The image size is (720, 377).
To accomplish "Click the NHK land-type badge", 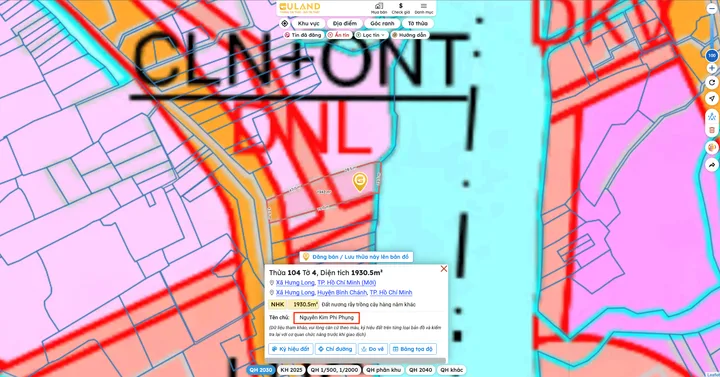I will [x=277, y=304].
